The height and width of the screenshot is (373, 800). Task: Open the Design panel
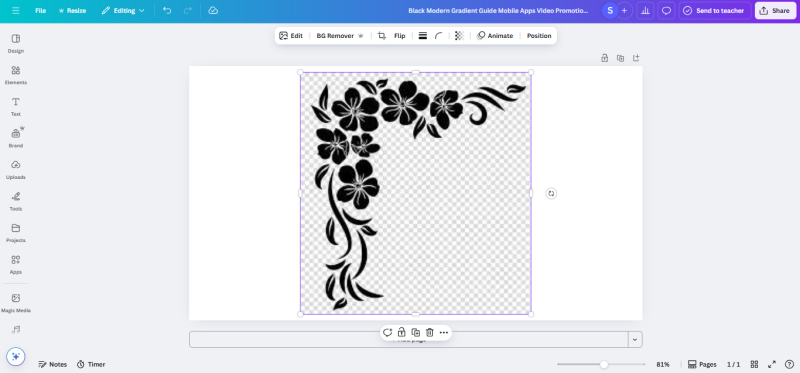(x=16, y=43)
